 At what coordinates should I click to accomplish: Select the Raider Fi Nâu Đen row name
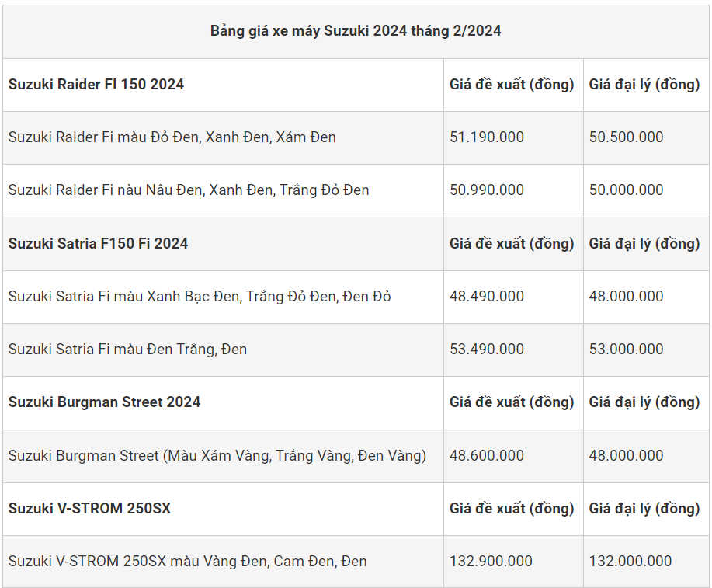pyautogui.click(x=189, y=190)
